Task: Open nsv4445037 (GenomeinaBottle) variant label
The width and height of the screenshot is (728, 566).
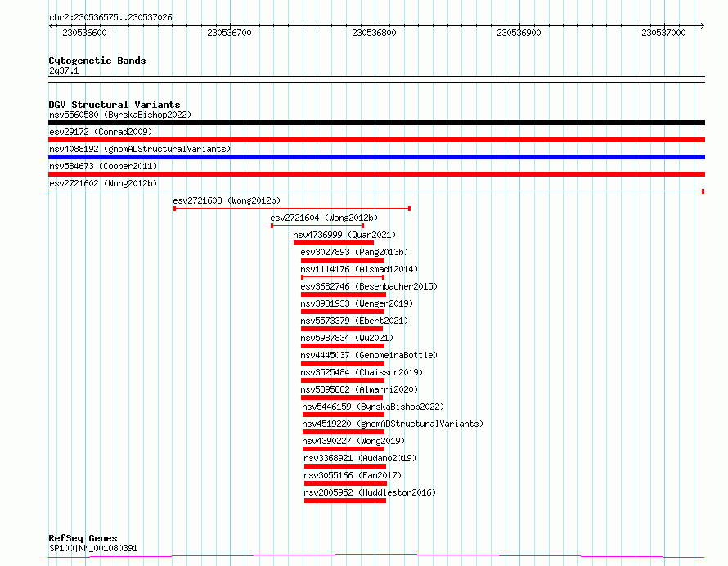Action: coord(369,355)
